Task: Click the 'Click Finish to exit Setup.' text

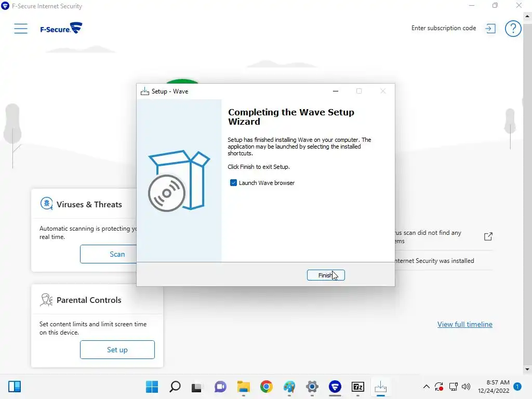Action: 259,167
